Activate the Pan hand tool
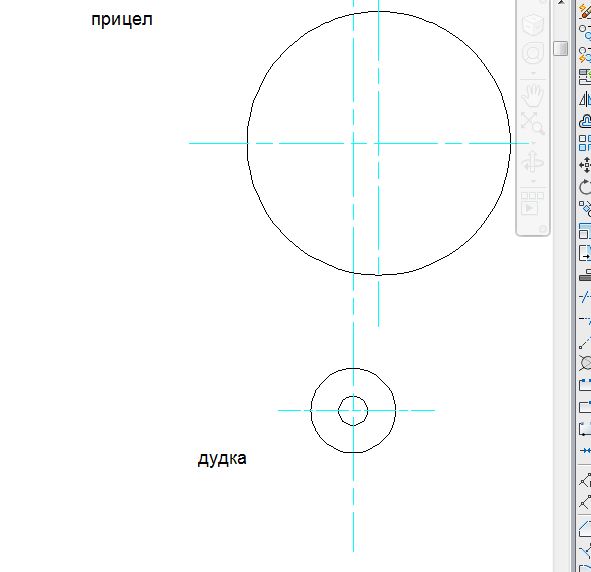The image size is (591, 572). click(533, 95)
